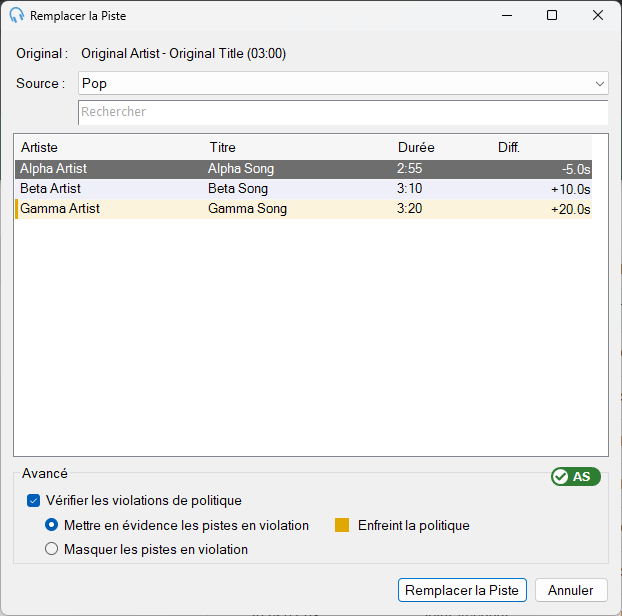The height and width of the screenshot is (616, 622).
Task: Click the green AS status badge
Action: pyautogui.click(x=576, y=476)
